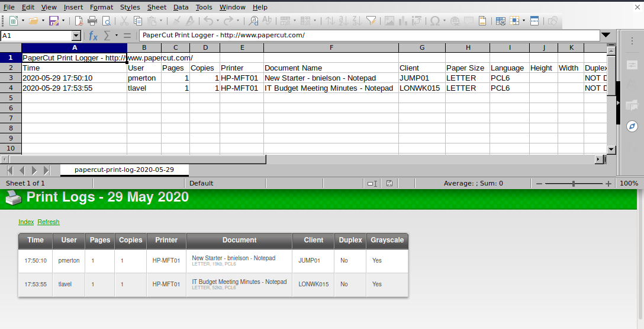
Task: Open the Navigator compass in the sidebar
Action: (x=632, y=126)
